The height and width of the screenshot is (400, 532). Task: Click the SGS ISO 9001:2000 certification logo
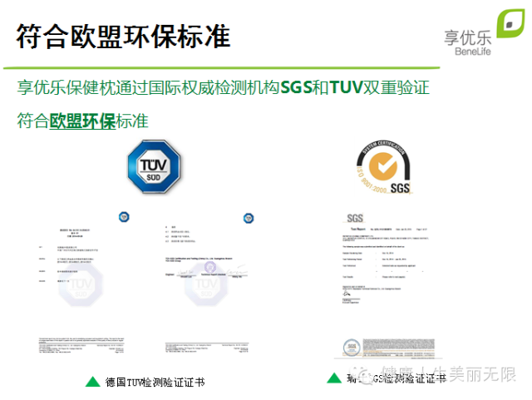(x=384, y=167)
